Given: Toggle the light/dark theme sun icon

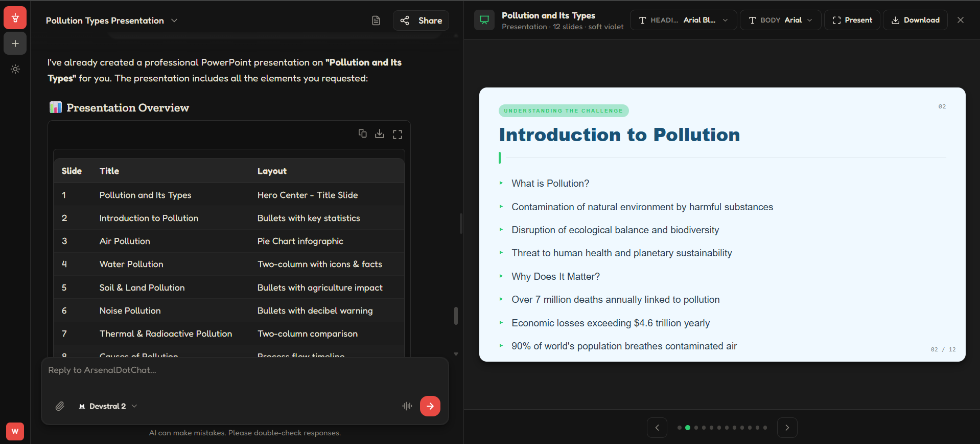Looking at the screenshot, I should coord(15,69).
